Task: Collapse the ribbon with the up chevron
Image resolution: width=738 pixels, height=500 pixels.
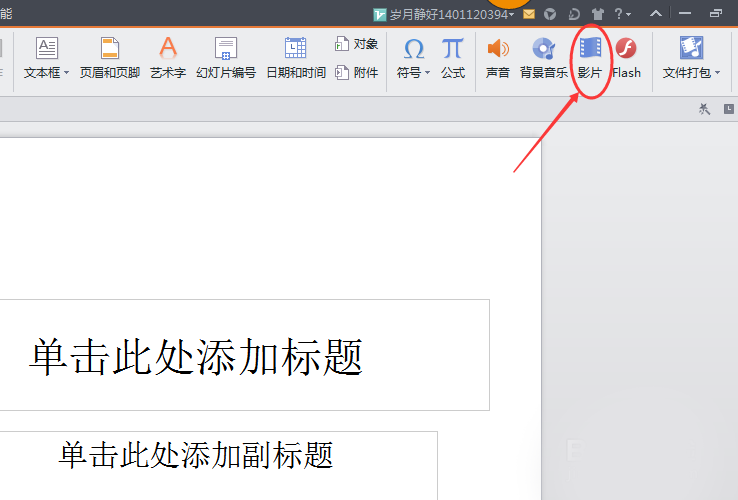Action: point(656,14)
